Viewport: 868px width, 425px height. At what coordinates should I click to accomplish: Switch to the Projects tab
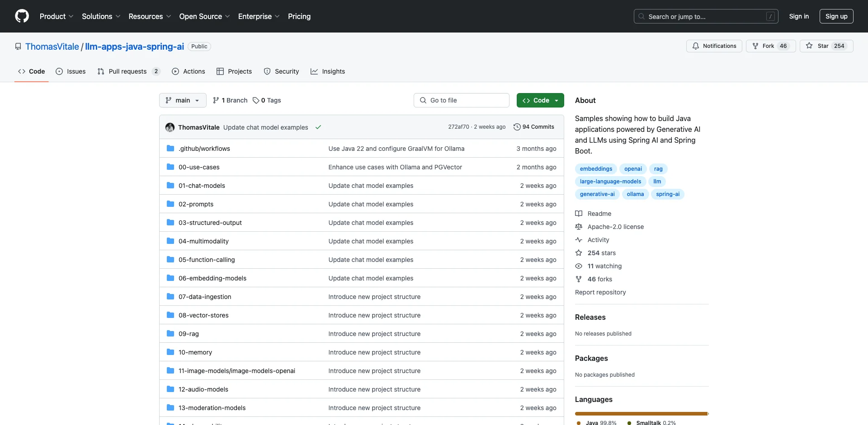234,71
